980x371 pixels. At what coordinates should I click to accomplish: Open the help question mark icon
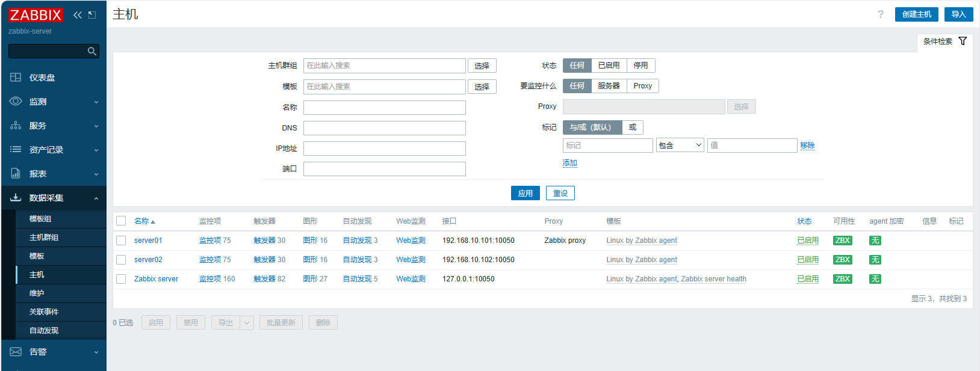coord(881,14)
